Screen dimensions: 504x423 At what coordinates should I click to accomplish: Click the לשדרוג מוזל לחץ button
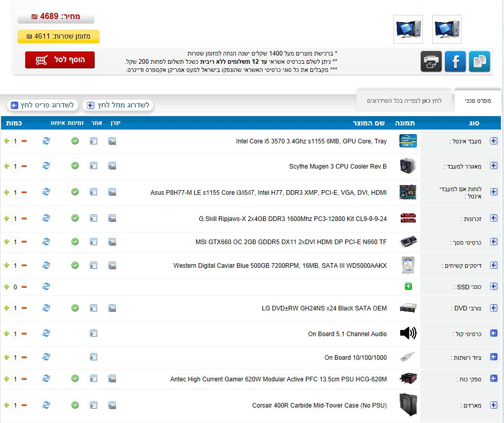pos(118,105)
